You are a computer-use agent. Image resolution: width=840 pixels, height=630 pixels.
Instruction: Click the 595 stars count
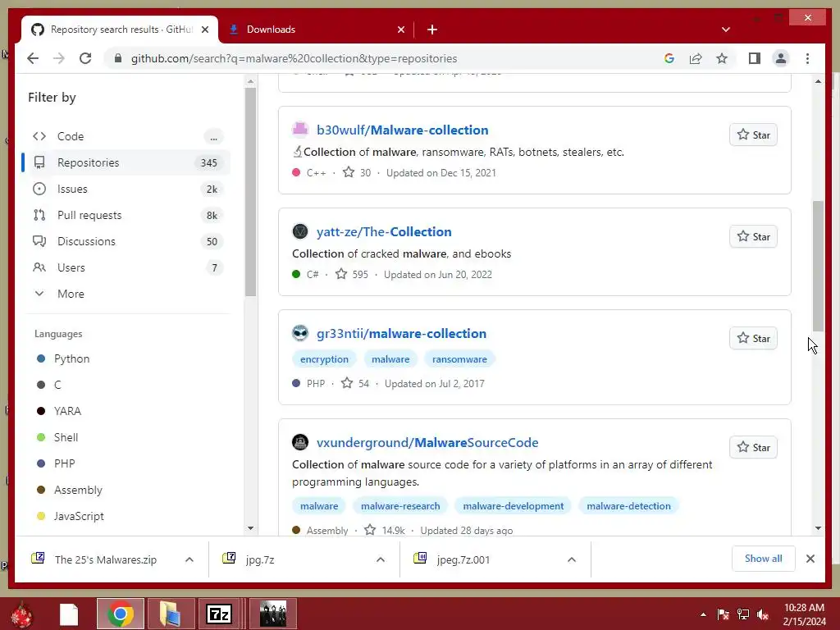click(352, 274)
